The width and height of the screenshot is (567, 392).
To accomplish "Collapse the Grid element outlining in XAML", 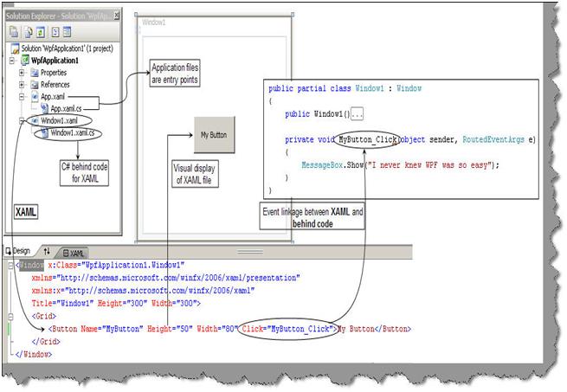I will 10,317.
